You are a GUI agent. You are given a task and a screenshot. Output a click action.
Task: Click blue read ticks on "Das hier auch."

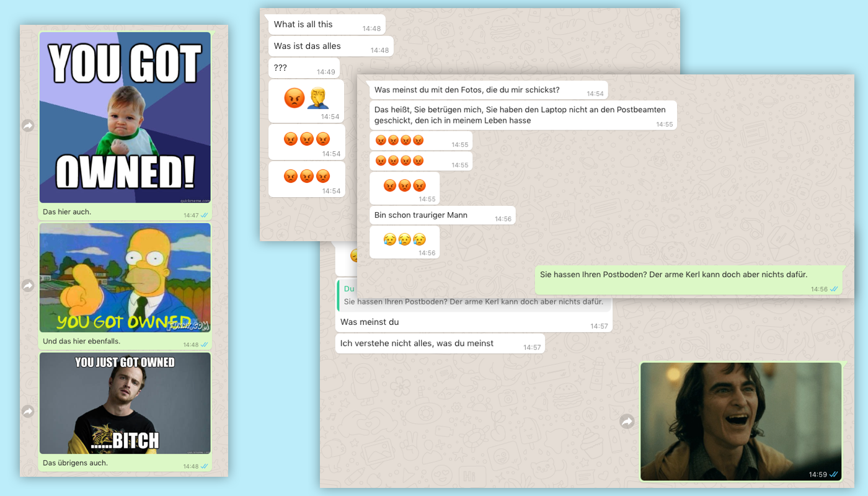(x=204, y=215)
